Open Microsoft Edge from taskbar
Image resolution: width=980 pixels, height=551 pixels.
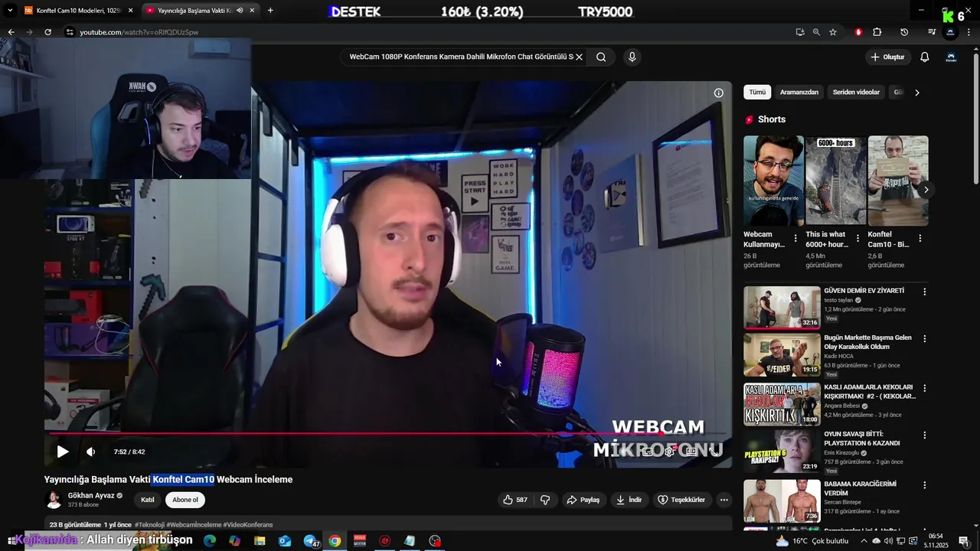[x=210, y=541]
